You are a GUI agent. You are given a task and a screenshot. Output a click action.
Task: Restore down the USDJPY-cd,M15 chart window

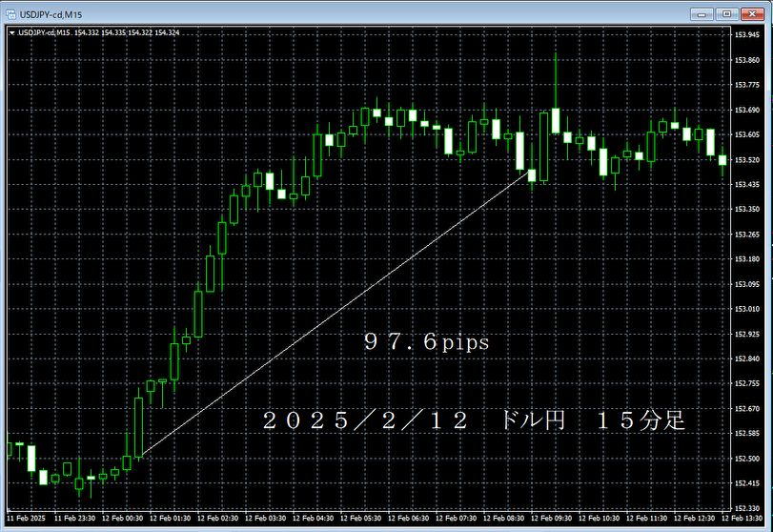click(726, 14)
